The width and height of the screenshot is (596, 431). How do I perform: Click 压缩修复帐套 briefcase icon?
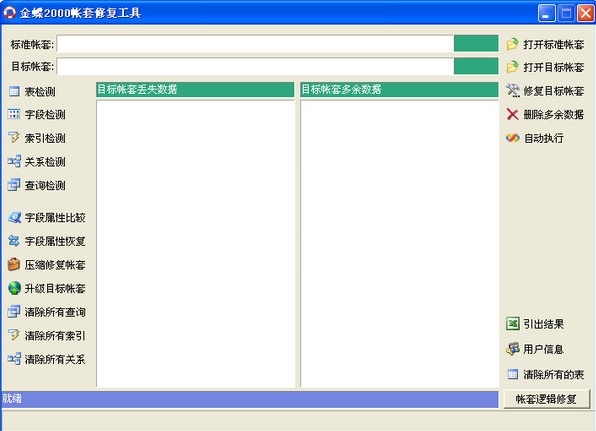point(14,265)
